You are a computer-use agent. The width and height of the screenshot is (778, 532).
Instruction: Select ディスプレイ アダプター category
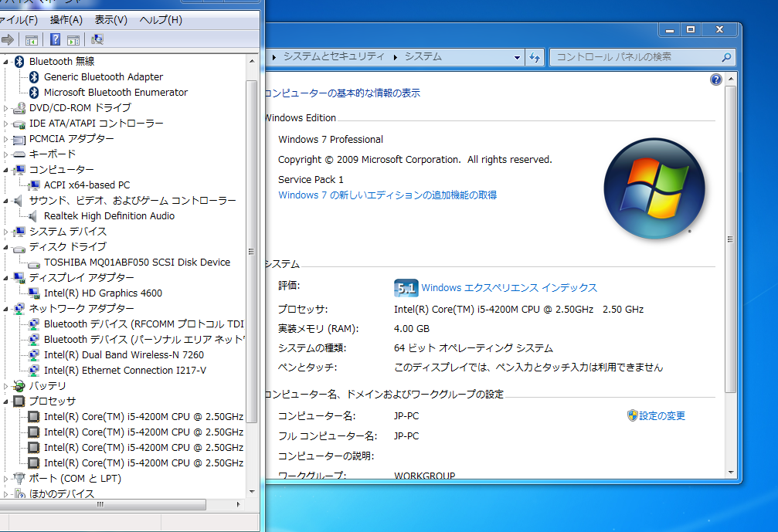click(81, 278)
